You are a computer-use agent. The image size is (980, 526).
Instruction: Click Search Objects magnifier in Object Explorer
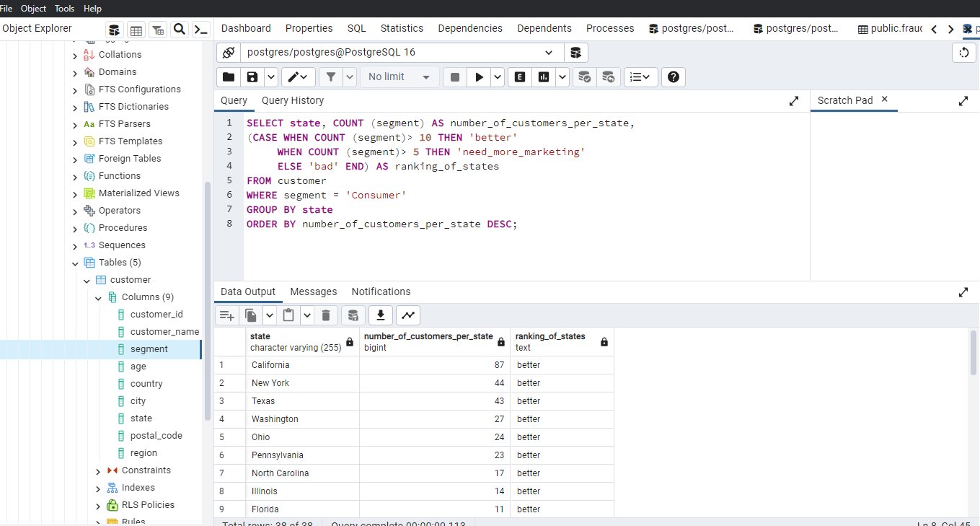(x=180, y=30)
